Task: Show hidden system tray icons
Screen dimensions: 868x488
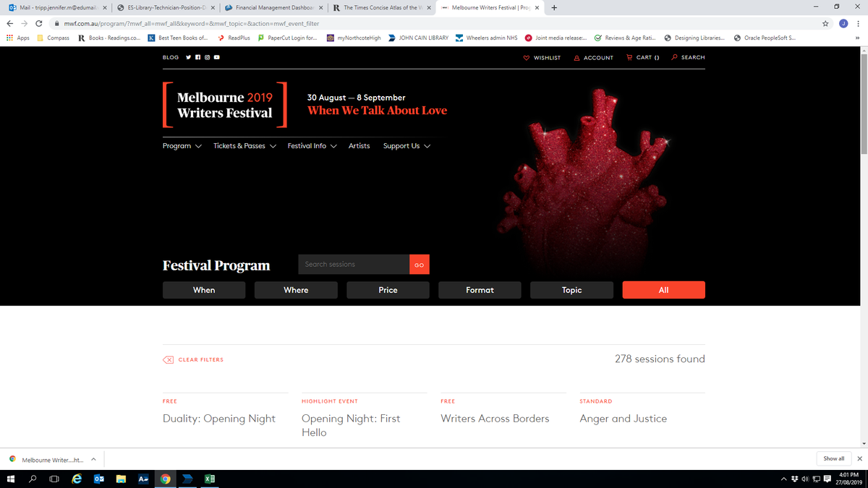Action: pyautogui.click(x=784, y=479)
